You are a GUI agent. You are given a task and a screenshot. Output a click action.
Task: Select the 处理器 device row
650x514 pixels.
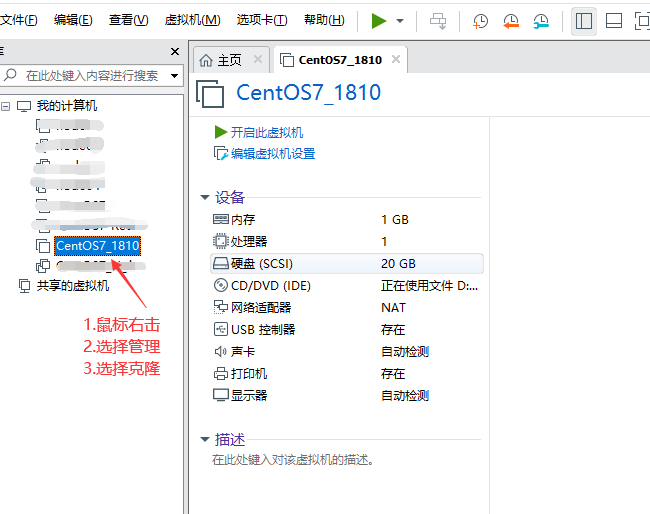point(347,242)
